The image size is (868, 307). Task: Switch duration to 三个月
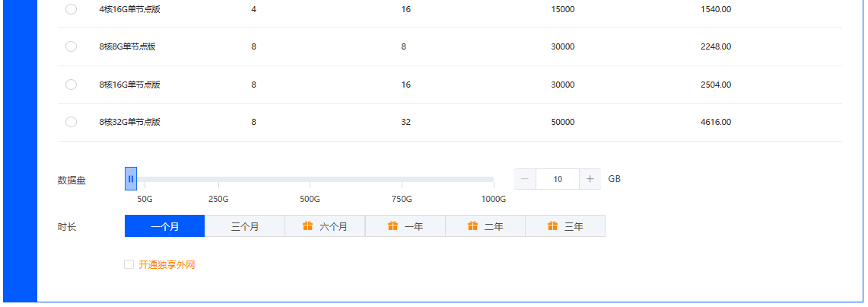245,226
